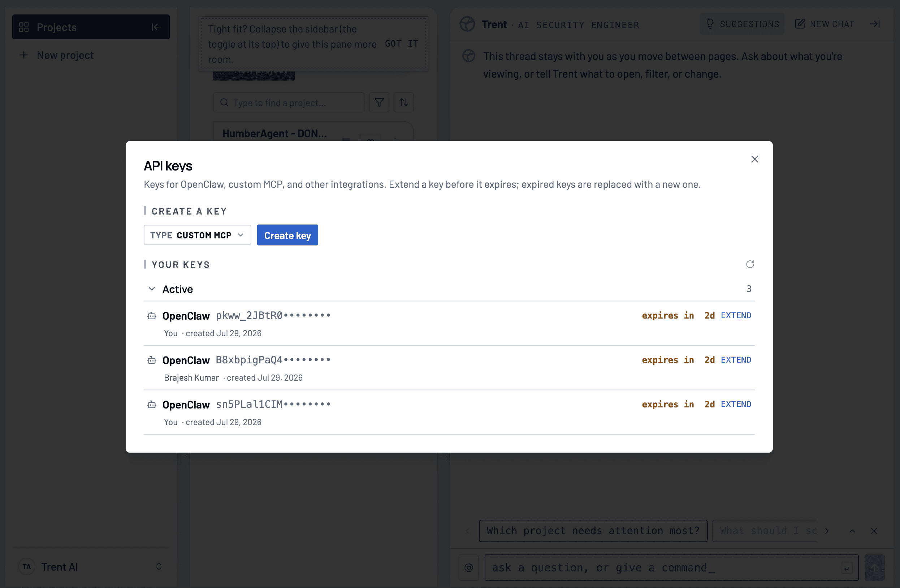
Task: Open the TYPE Custom MCP dropdown
Action: point(197,235)
